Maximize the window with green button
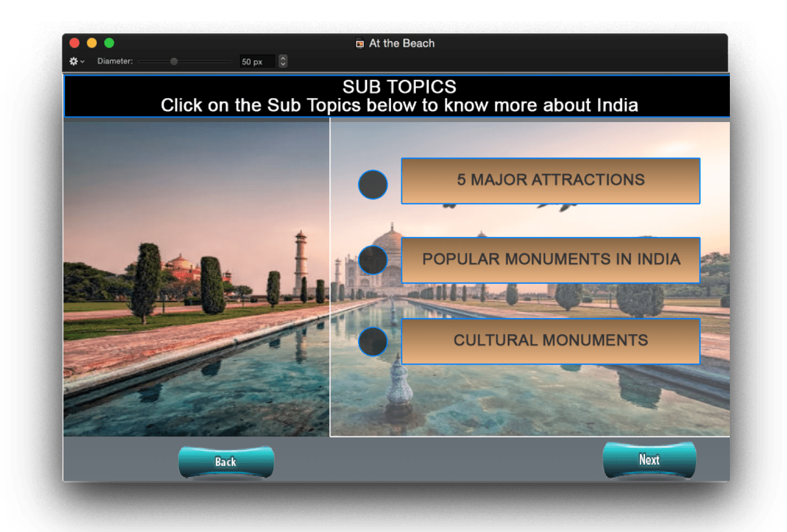Image resolution: width=787 pixels, height=532 pixels. tap(109, 43)
